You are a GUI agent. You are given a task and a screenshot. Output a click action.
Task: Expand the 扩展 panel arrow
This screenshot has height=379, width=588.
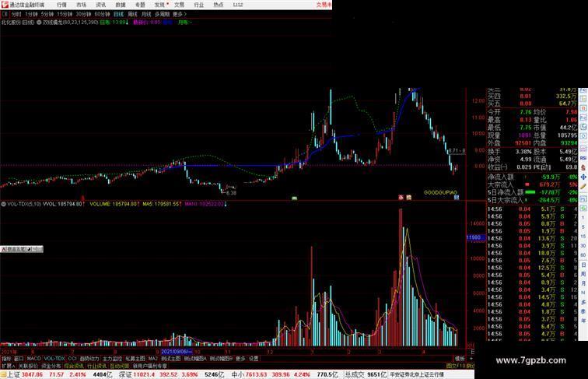point(9,366)
